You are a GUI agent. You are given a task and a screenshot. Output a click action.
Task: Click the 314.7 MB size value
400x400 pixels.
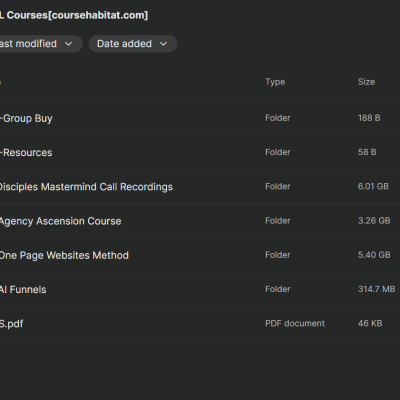click(x=377, y=289)
